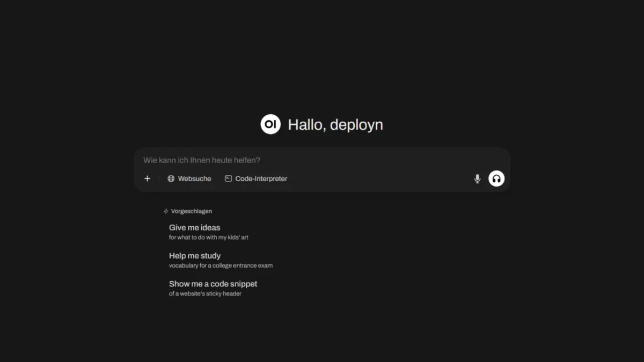Toggle Websuche off by clicking its label
Image resolution: width=644 pixels, height=362 pixels.
(194, 179)
